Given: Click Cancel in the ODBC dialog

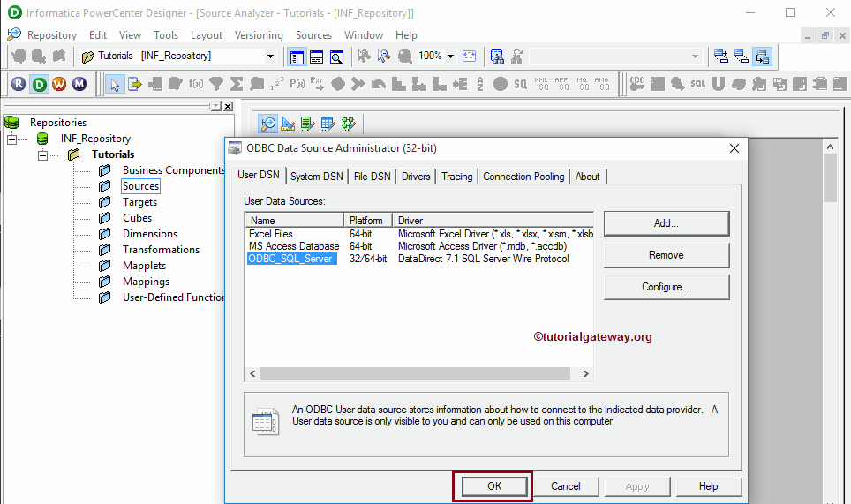Looking at the screenshot, I should [566, 486].
